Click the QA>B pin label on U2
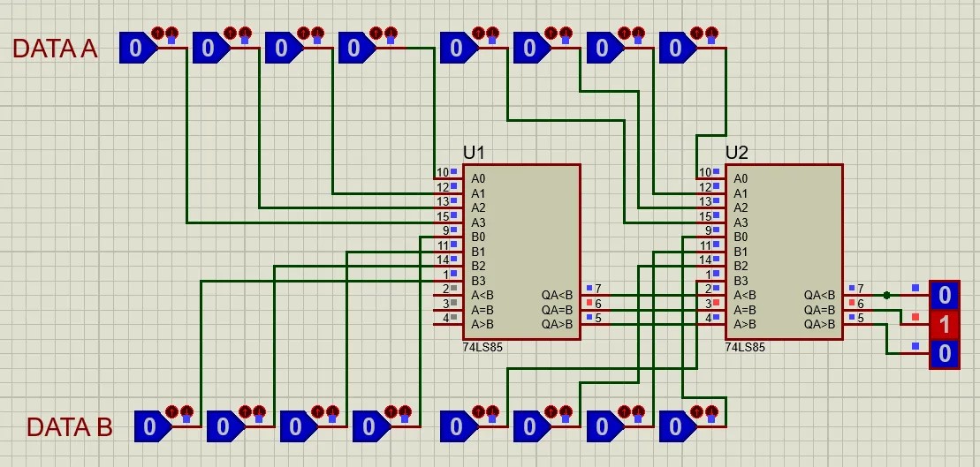 coord(819,324)
